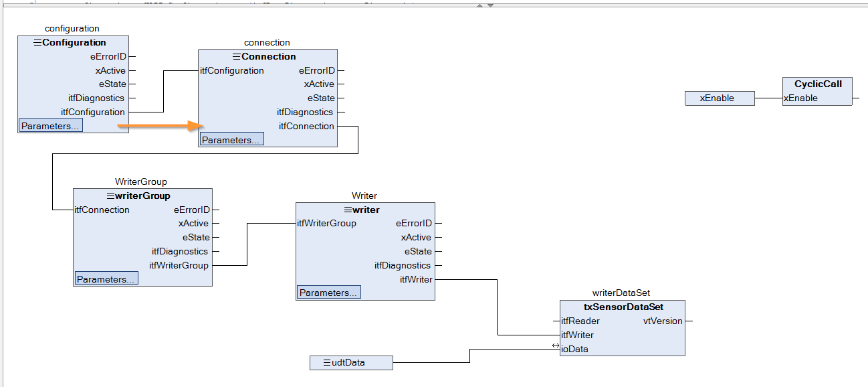The width and height of the screenshot is (868, 387).
Task: Click the hamburger icon beside Connection title
Action: [237, 56]
